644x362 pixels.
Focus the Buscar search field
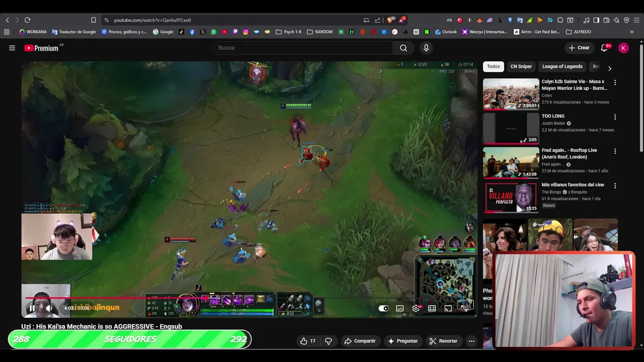click(x=303, y=48)
